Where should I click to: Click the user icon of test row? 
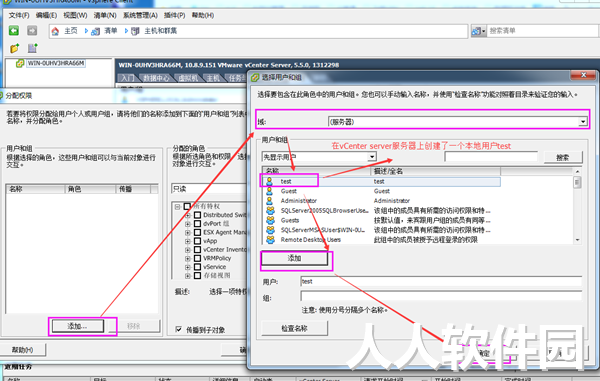coord(270,181)
